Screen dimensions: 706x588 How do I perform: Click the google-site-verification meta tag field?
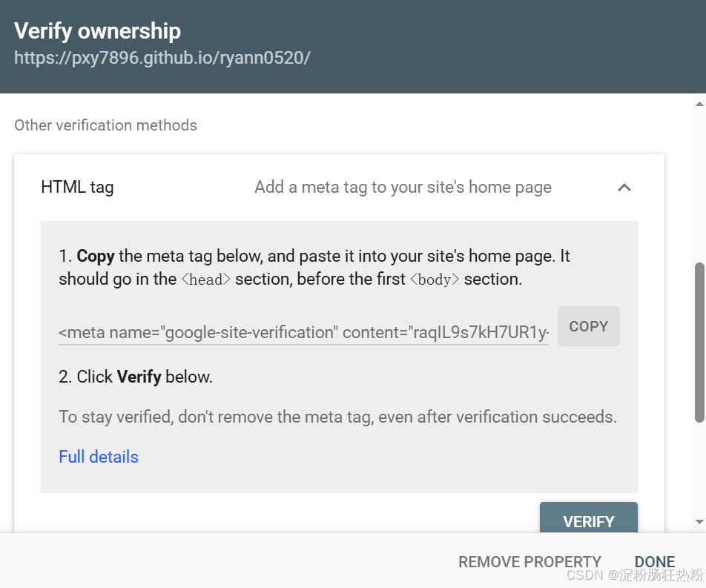(303, 333)
